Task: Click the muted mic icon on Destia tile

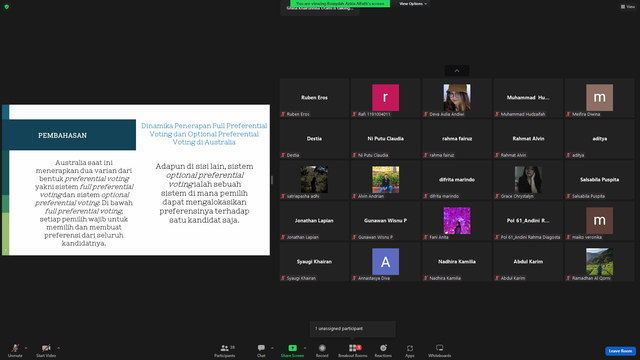Action: coord(283,155)
